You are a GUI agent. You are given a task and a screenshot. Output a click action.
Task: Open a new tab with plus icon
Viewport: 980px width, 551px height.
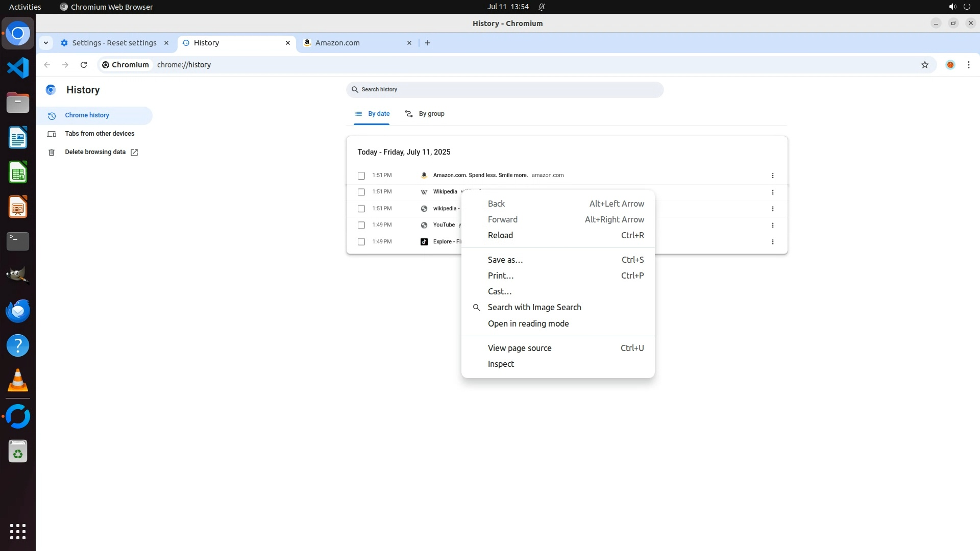[x=428, y=43]
